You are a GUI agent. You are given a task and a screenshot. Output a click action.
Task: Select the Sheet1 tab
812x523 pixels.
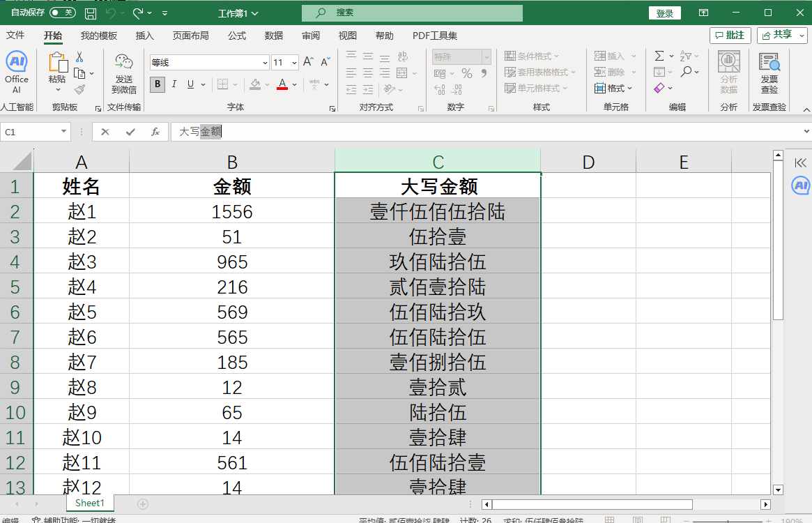tap(90, 503)
